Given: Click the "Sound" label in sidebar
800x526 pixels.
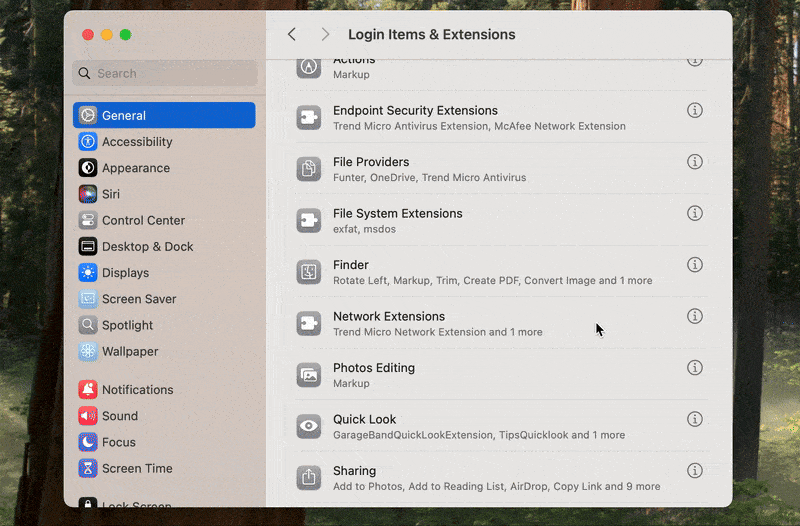Looking at the screenshot, I should pos(120,416).
